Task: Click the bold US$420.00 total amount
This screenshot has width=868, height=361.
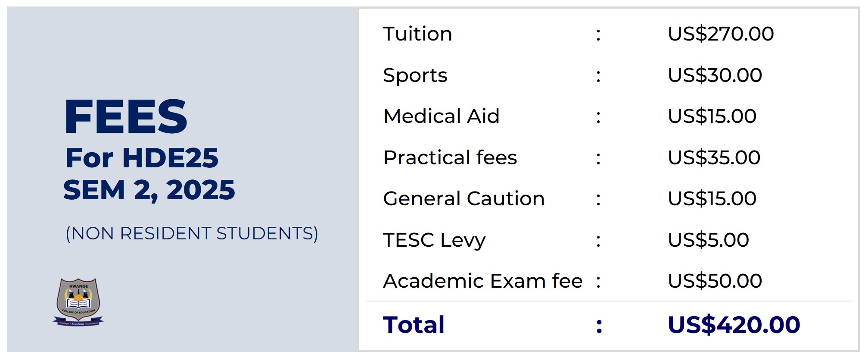Action: point(734,325)
